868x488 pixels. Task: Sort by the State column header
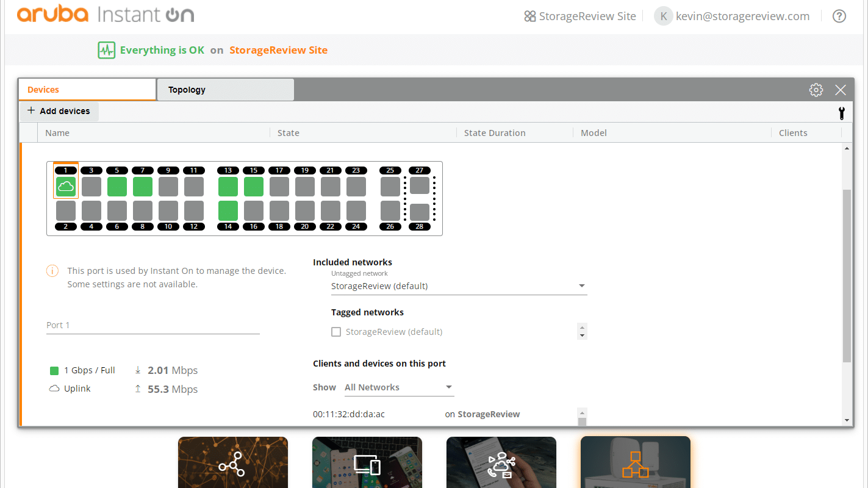tap(289, 133)
